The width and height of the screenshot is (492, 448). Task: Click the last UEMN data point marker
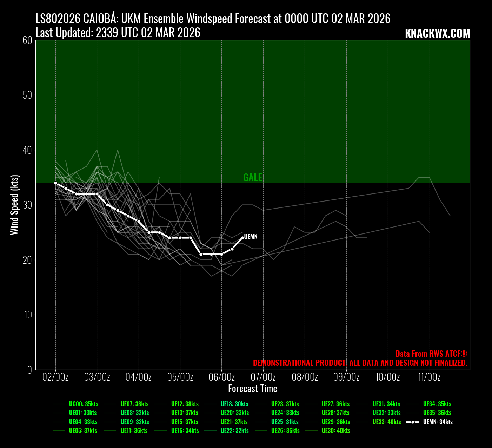point(242,238)
